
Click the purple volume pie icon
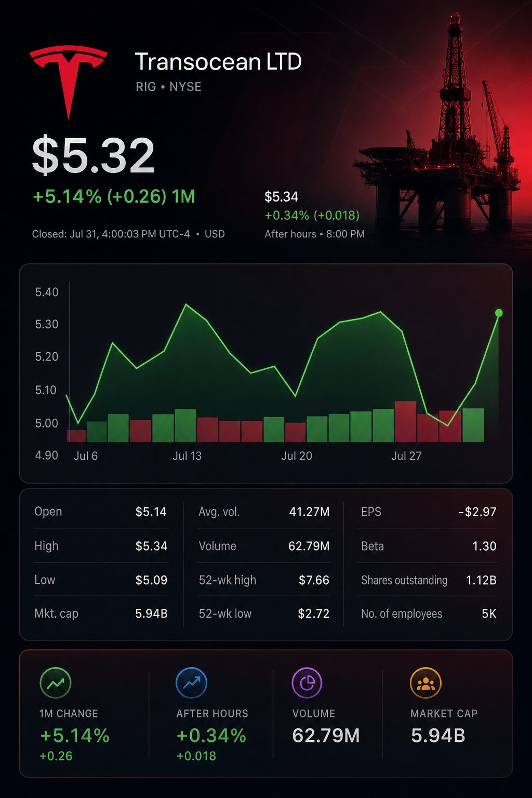307,683
